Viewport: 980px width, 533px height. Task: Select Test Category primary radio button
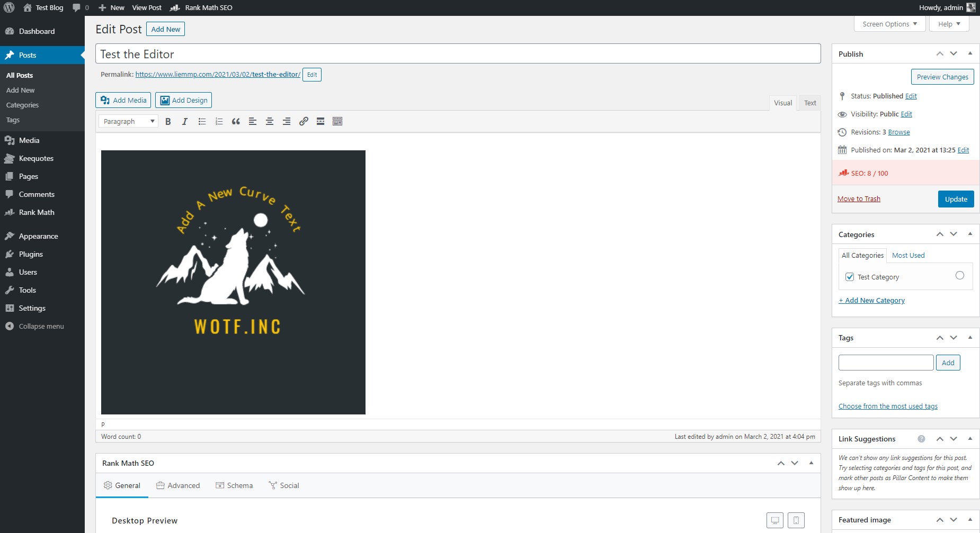960,275
